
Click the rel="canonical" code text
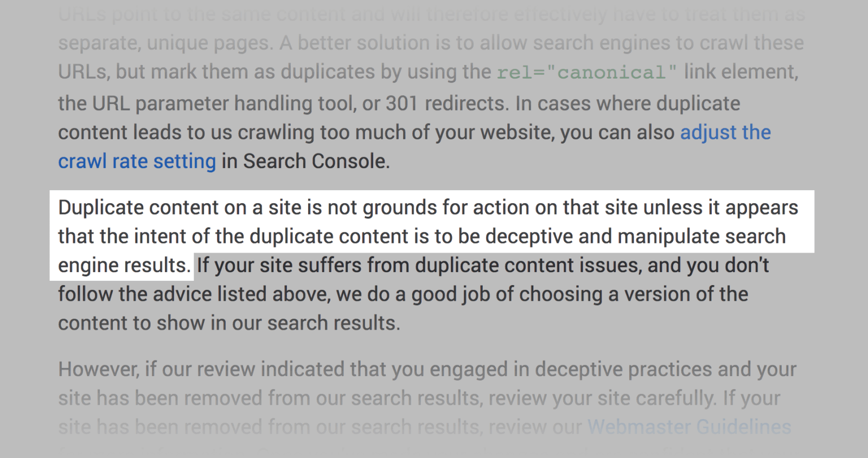[587, 73]
